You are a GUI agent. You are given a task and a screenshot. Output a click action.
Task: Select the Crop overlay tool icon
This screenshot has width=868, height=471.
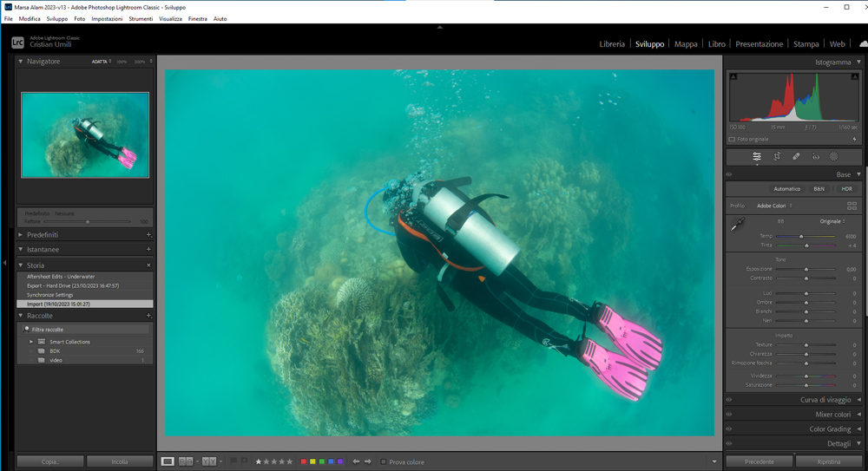[777, 157]
